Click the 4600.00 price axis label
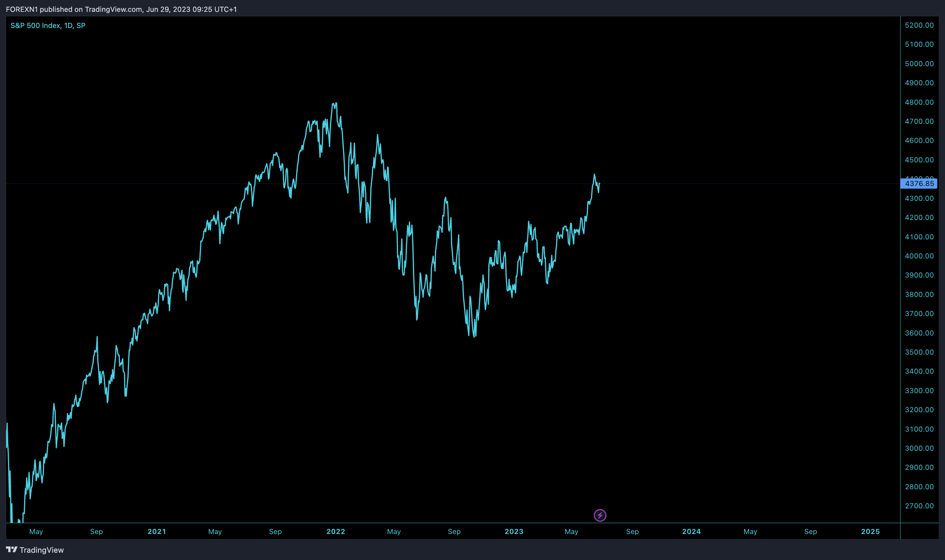 coord(919,140)
